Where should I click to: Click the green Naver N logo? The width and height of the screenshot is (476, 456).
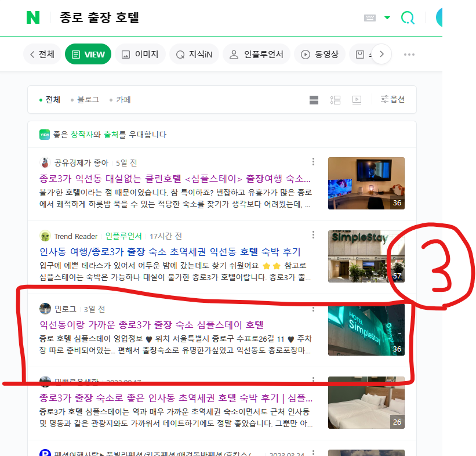coord(33,17)
